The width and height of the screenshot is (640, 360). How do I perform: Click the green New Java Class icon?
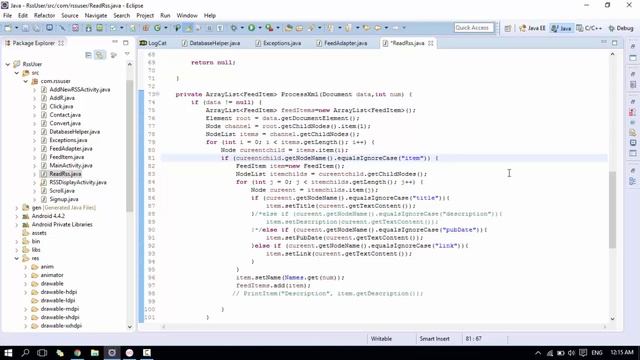pyautogui.click(x=157, y=28)
